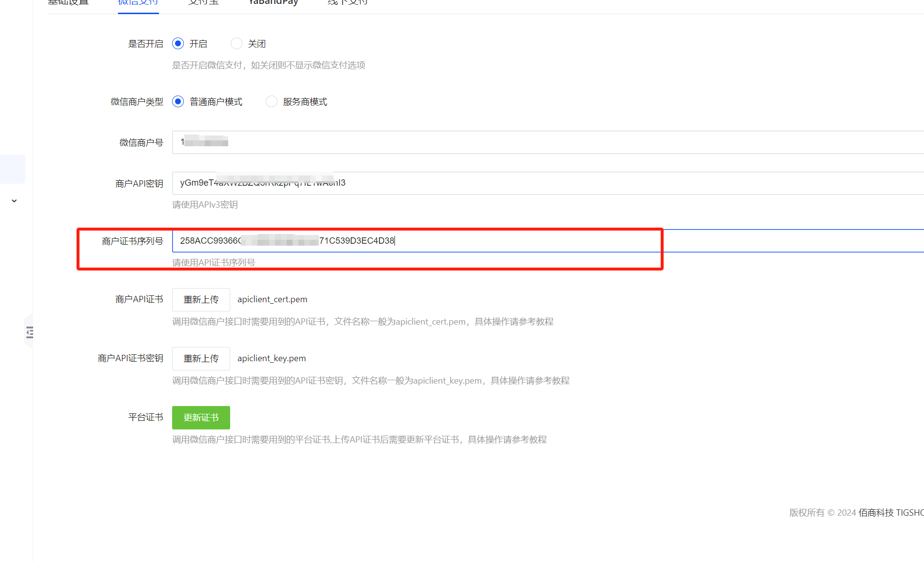
Task: Click the 请使用API证书序列号 hint text
Action: pos(214,263)
